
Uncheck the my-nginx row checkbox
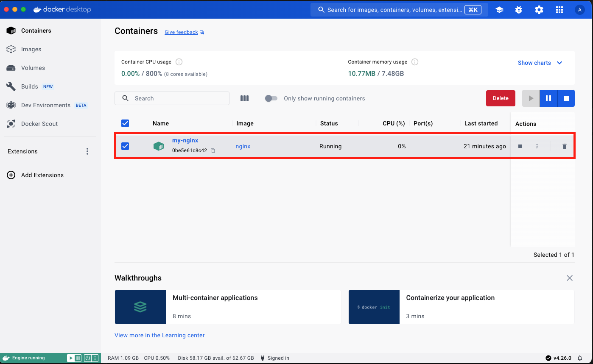click(125, 146)
